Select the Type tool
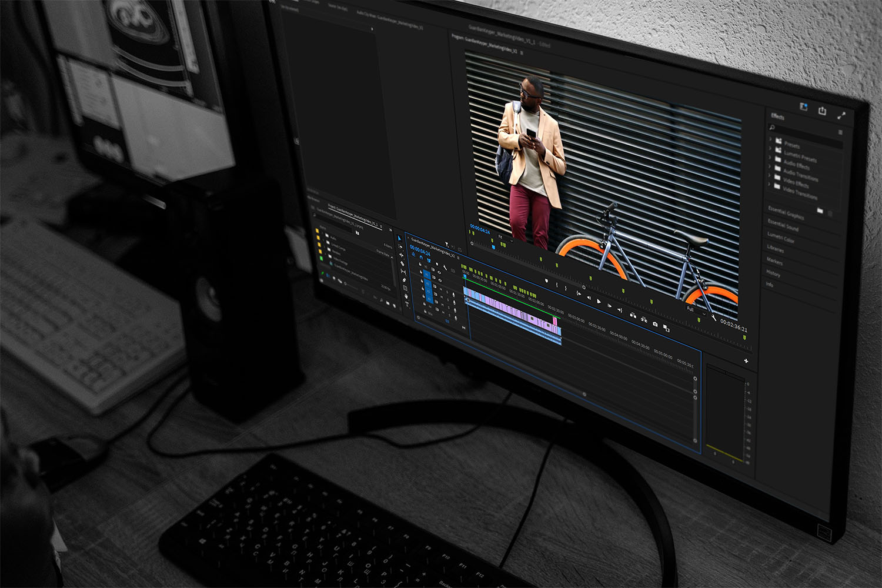The width and height of the screenshot is (882, 588). (407, 305)
